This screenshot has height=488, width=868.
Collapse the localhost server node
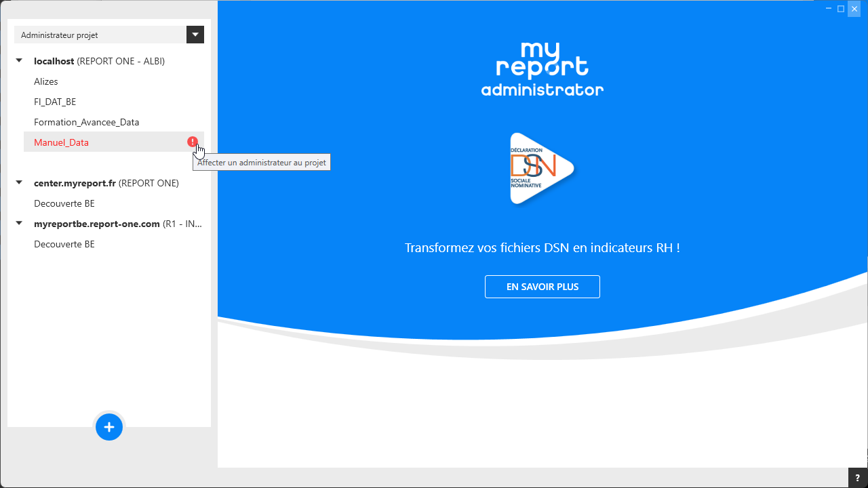(x=20, y=61)
